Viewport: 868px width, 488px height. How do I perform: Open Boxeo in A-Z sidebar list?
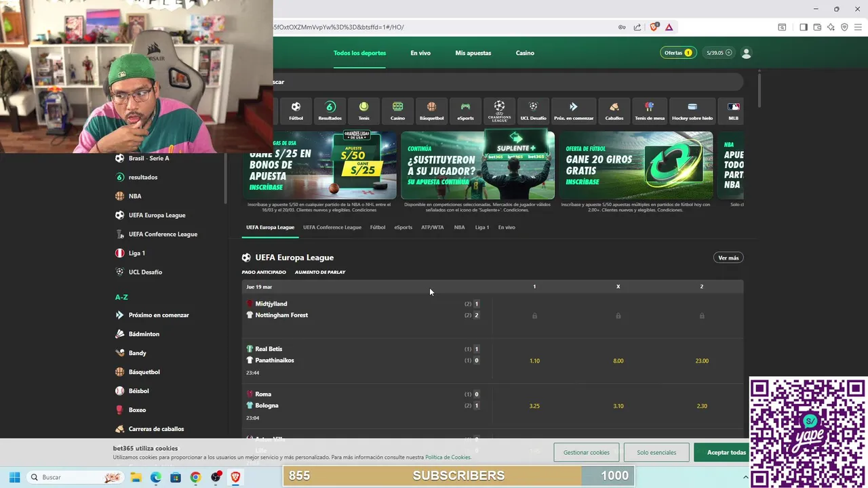[137, 409]
